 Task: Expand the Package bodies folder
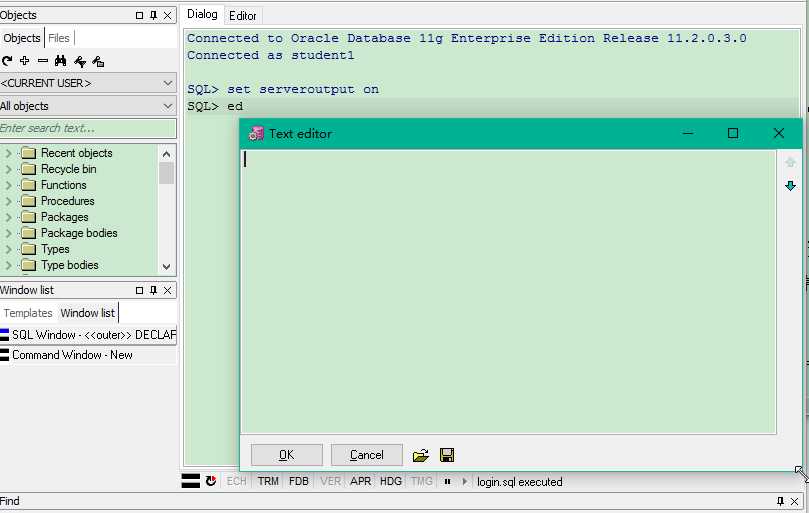[x=8, y=233]
